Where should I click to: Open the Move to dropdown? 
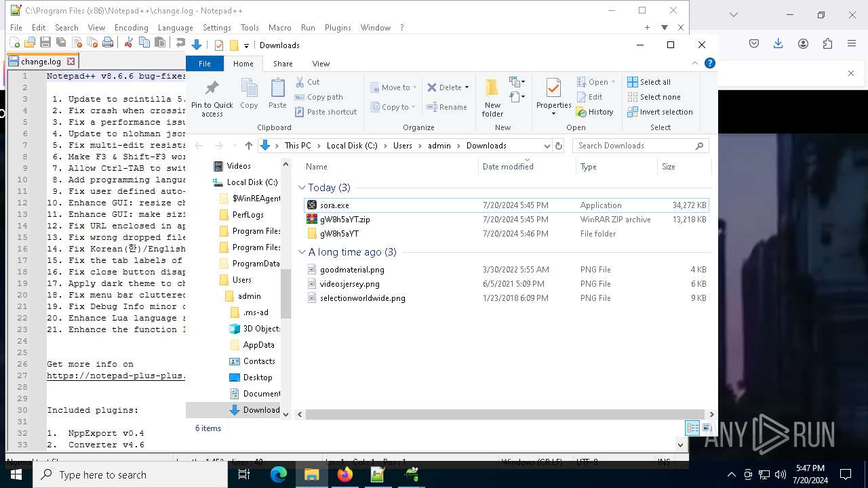point(393,87)
